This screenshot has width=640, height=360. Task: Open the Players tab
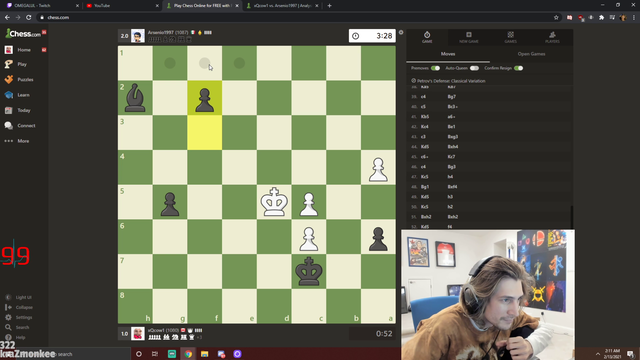[x=552, y=37]
